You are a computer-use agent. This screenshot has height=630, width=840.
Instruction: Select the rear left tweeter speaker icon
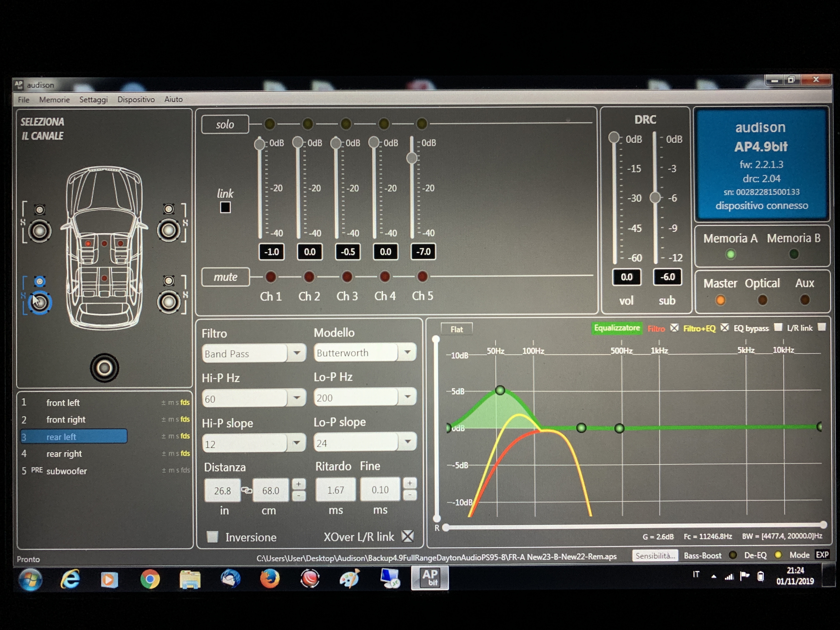[40, 281]
